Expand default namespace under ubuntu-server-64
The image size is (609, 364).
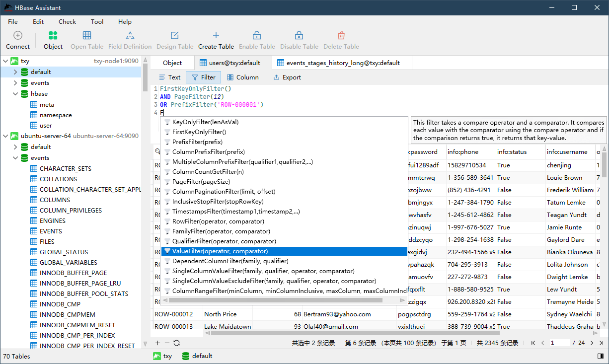tap(15, 147)
